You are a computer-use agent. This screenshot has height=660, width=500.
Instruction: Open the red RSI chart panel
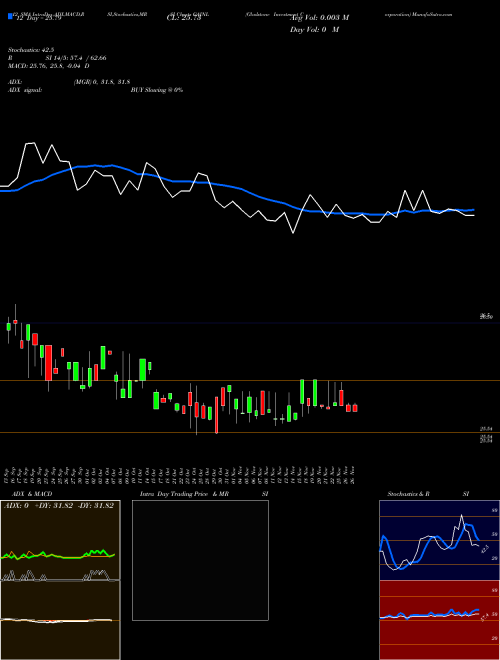[439, 620]
